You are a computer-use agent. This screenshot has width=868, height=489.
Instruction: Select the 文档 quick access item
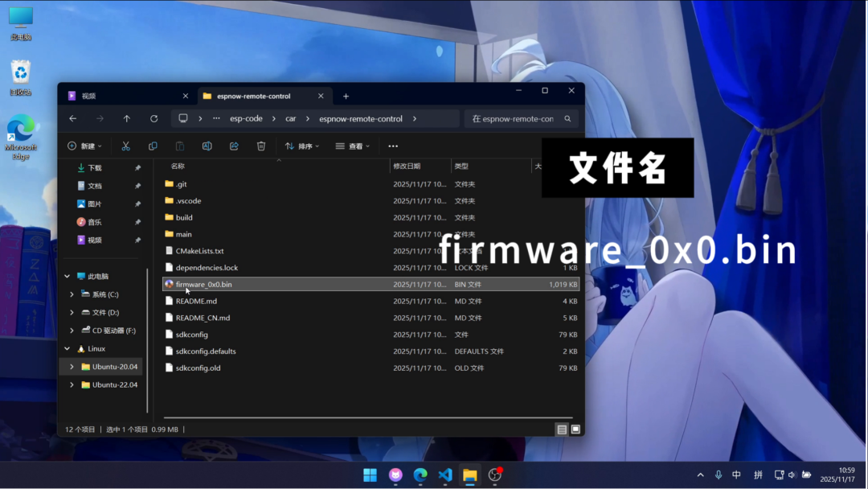click(95, 186)
